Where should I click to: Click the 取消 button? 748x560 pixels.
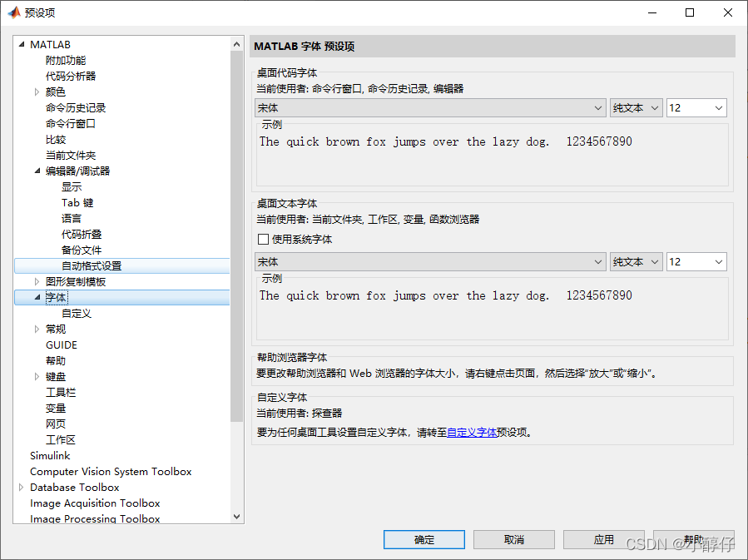[x=513, y=539]
